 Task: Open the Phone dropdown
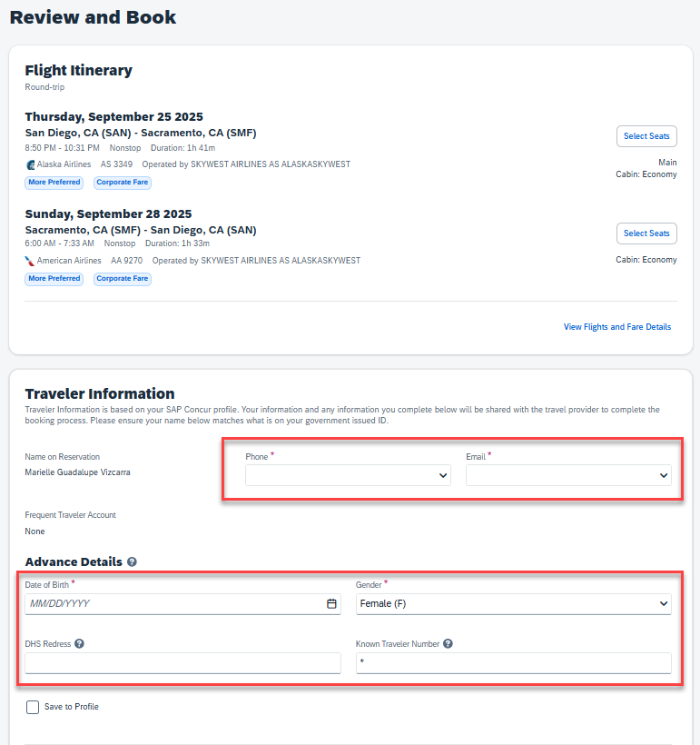point(348,475)
